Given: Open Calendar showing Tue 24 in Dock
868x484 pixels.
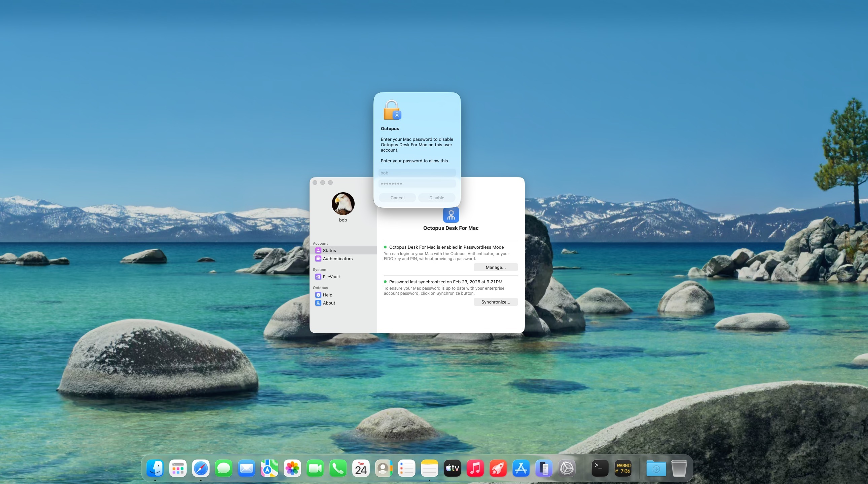Looking at the screenshot, I should point(361,468).
